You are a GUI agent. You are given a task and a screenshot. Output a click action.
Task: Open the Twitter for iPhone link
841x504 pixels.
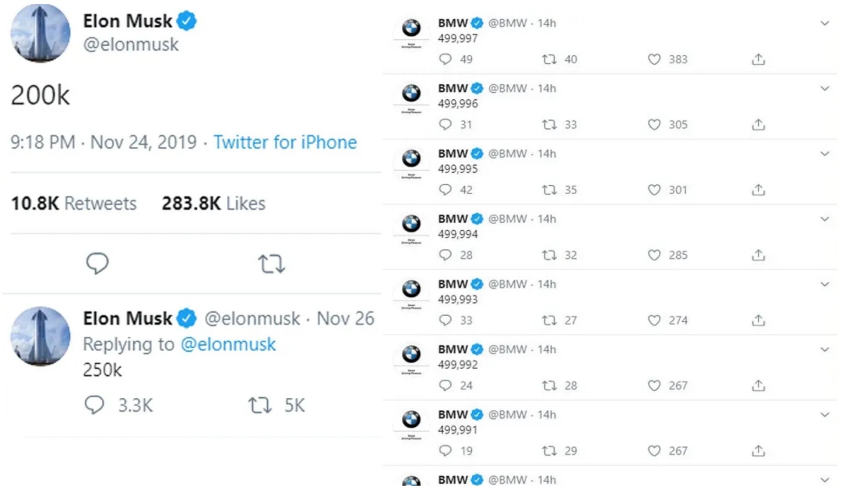tap(285, 142)
